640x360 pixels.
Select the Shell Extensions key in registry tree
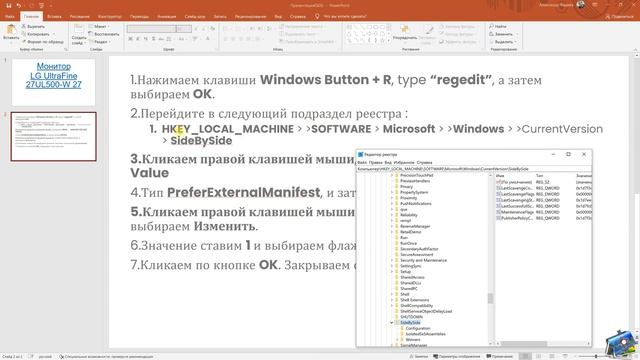click(x=415, y=300)
